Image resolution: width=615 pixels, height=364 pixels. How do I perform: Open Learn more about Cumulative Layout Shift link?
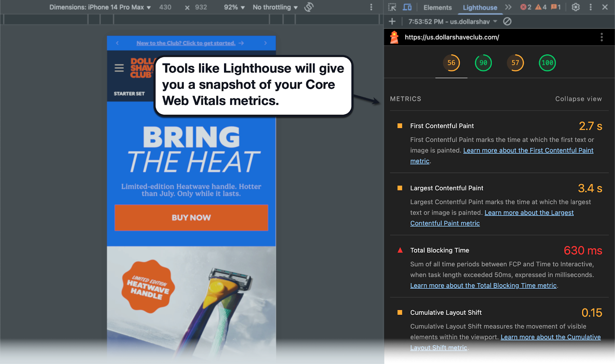pyautogui.click(x=550, y=337)
